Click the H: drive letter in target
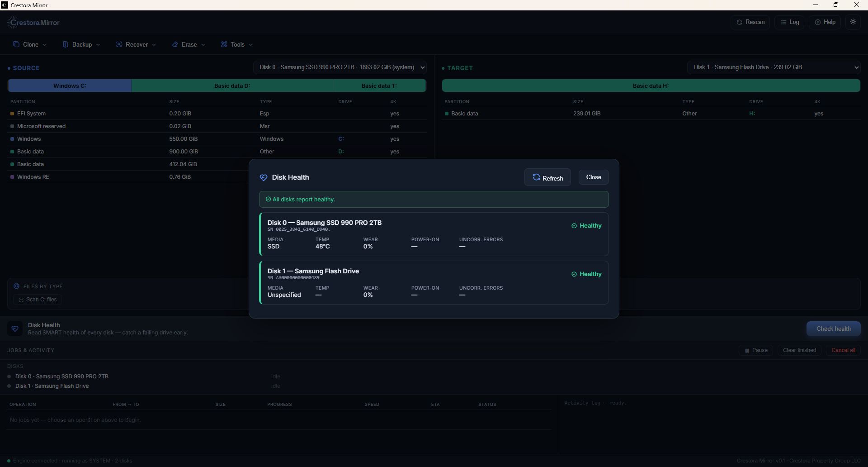The width and height of the screenshot is (868, 467). [752, 114]
